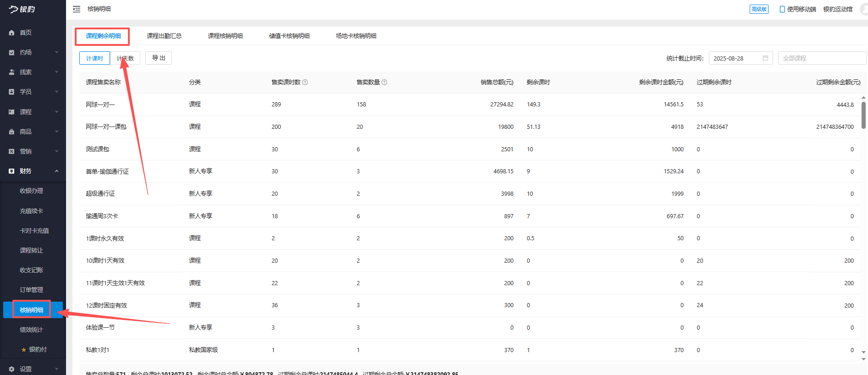This screenshot has height=375, width=868.
Task: Open 订单管理 in the sidebar
Action: pyautogui.click(x=31, y=290)
